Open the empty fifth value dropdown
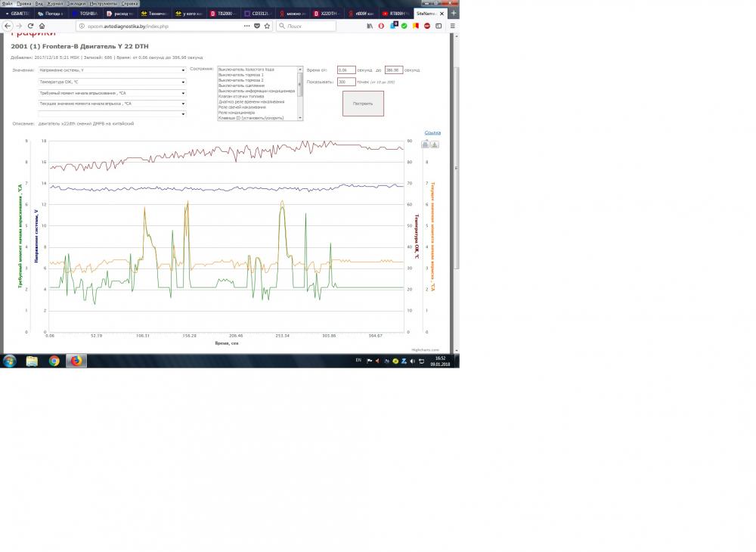756x552 pixels. [x=112, y=113]
